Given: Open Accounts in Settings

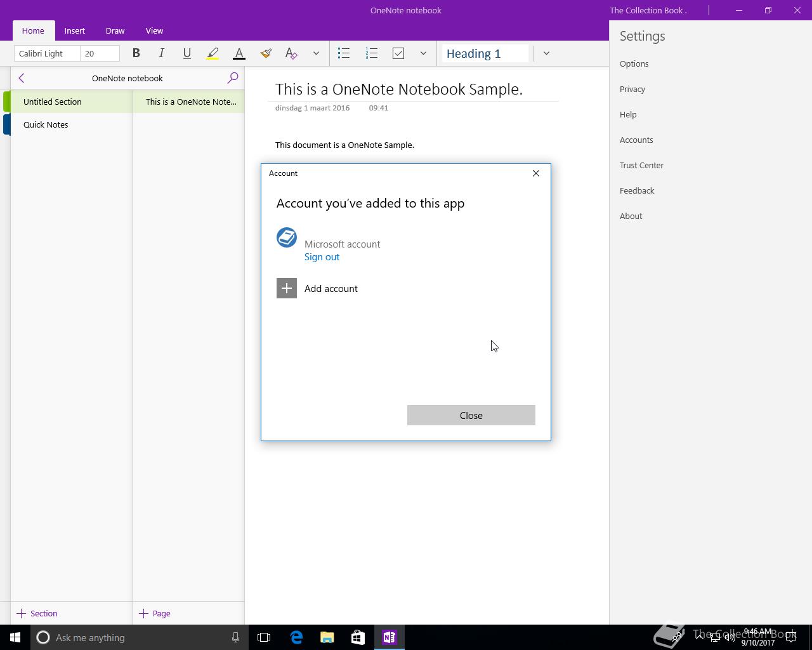Looking at the screenshot, I should 636,140.
